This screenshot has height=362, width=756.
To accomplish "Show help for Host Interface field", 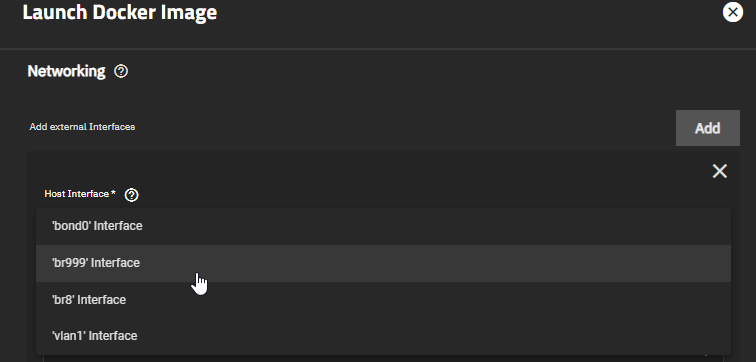I will point(131,195).
